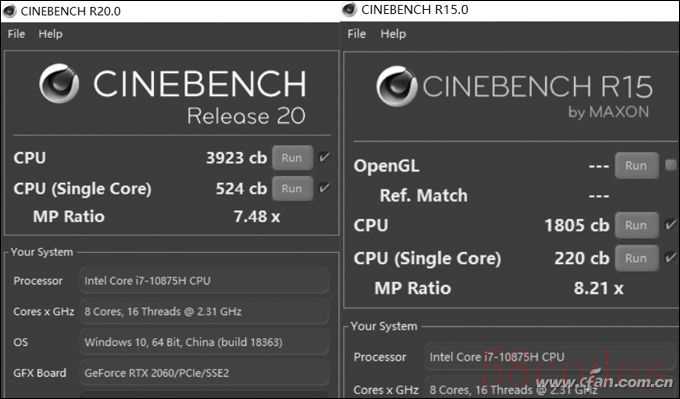Viewport: 680px width, 399px height.
Task: Click the CINEBENCH R20.0 window title
Action: [70, 11]
